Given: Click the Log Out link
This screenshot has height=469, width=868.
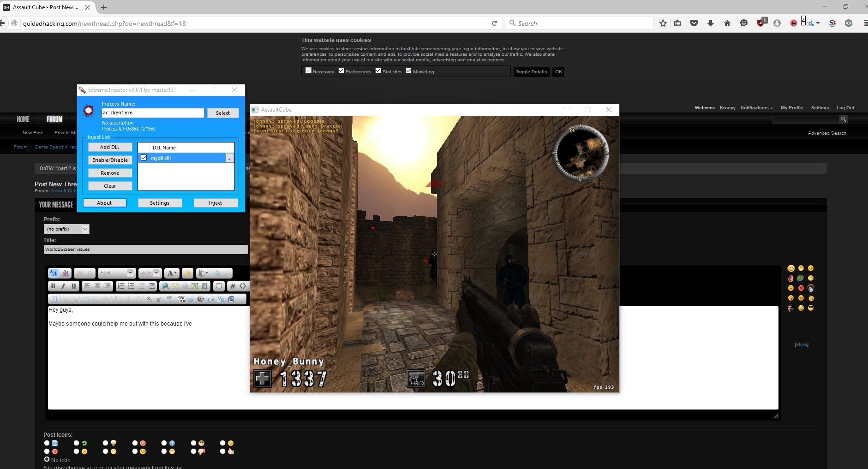Looking at the screenshot, I should 845,107.
